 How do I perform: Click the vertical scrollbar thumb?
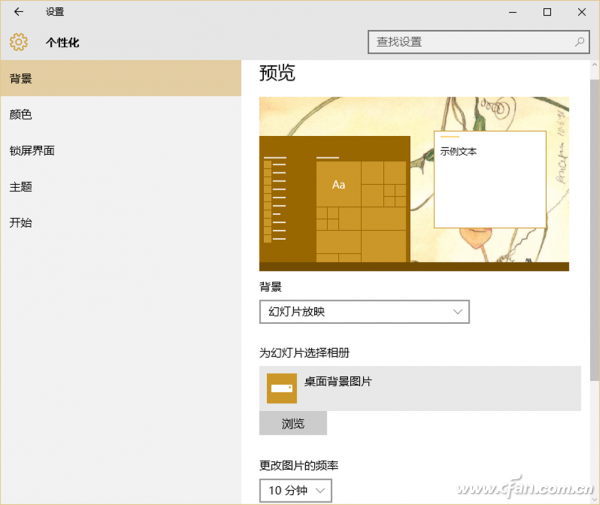(595, 230)
